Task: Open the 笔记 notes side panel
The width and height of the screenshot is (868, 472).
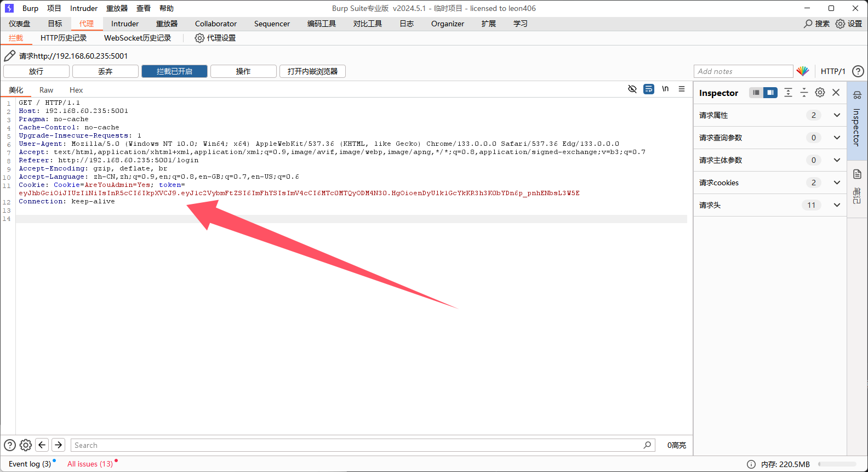Action: 857,185
